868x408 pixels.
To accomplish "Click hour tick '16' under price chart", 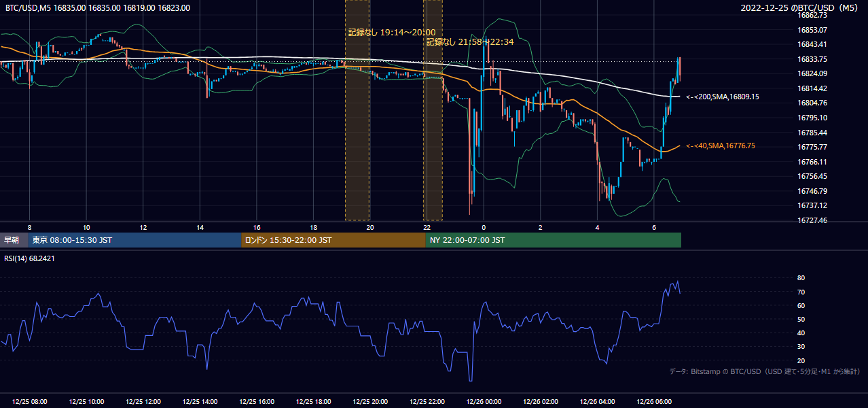I will click(257, 227).
